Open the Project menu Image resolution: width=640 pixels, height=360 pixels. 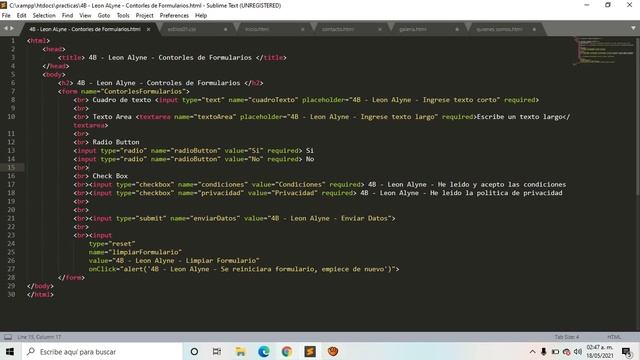[x=144, y=16]
